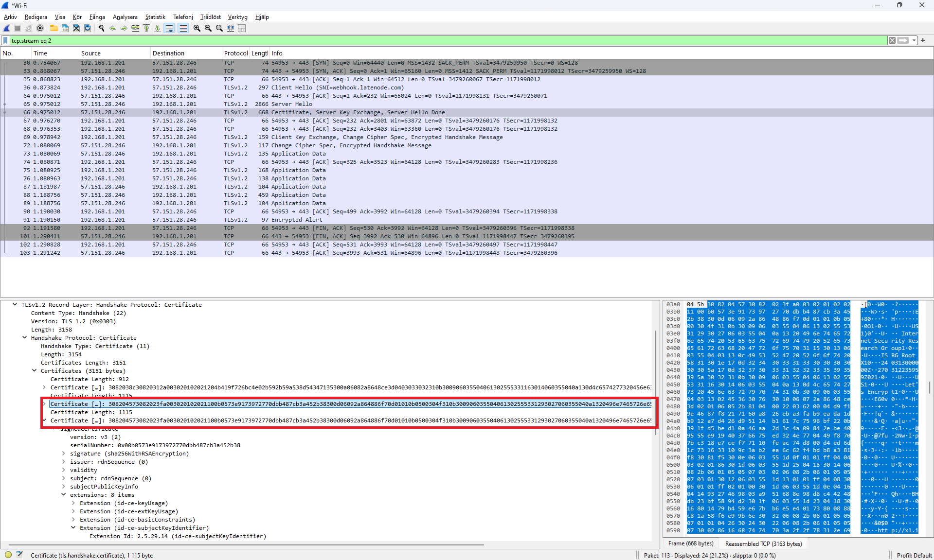934x560 pixels.
Task: Close this capture file
Action: coord(76,28)
